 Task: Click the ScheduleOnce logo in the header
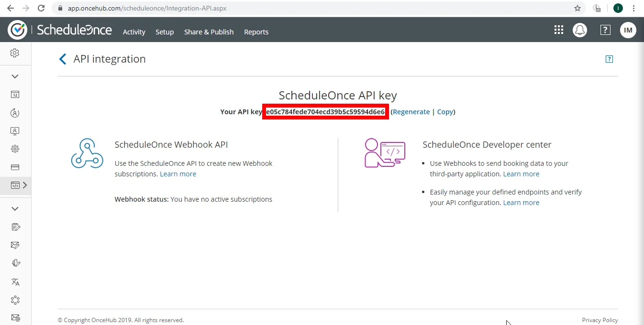pos(60,30)
